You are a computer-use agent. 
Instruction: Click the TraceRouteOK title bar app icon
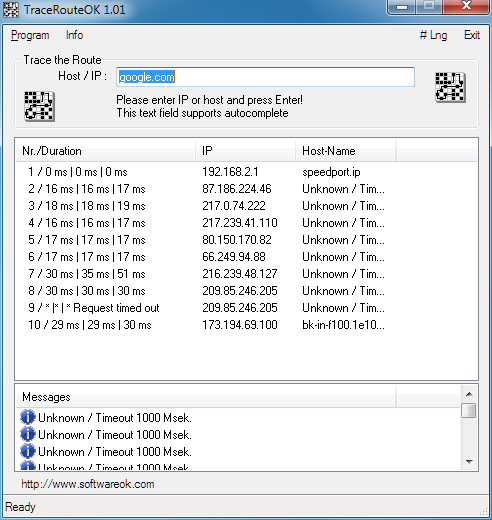pyautogui.click(x=11, y=9)
